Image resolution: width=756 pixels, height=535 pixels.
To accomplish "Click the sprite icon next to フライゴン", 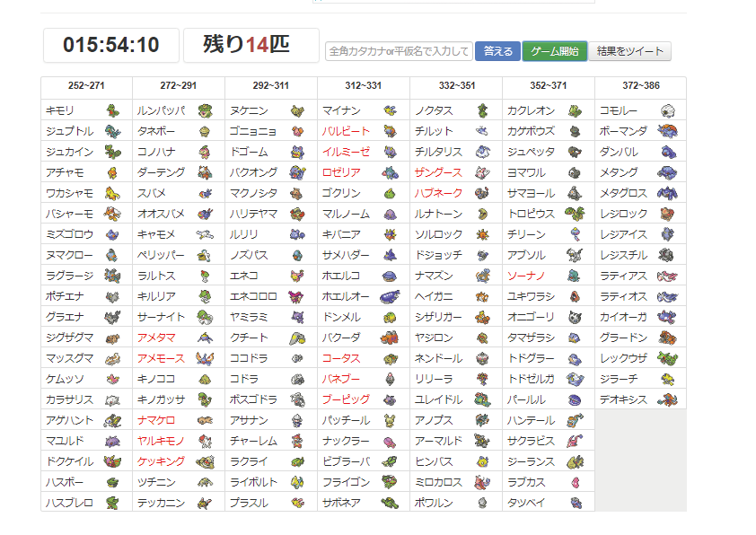I will click(390, 482).
